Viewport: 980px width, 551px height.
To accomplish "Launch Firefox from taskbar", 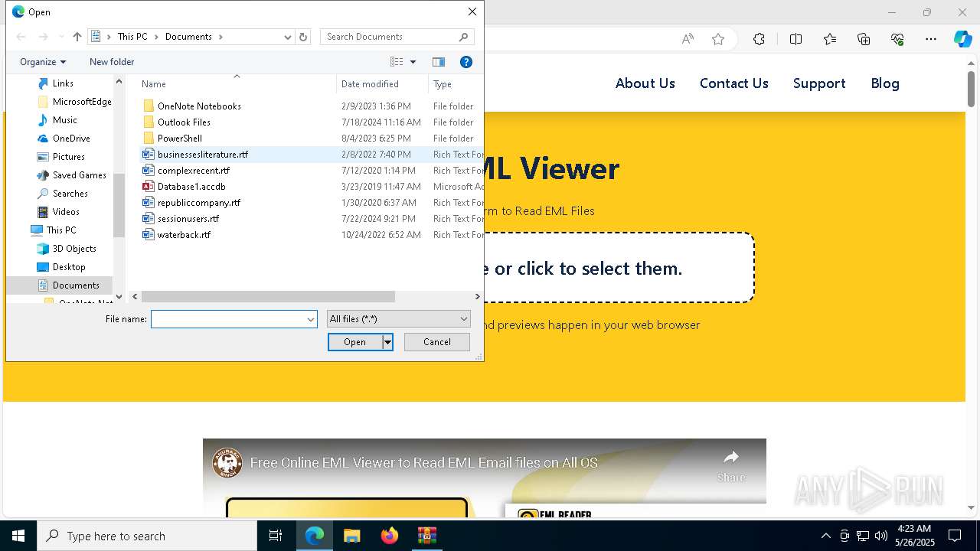I will [389, 536].
